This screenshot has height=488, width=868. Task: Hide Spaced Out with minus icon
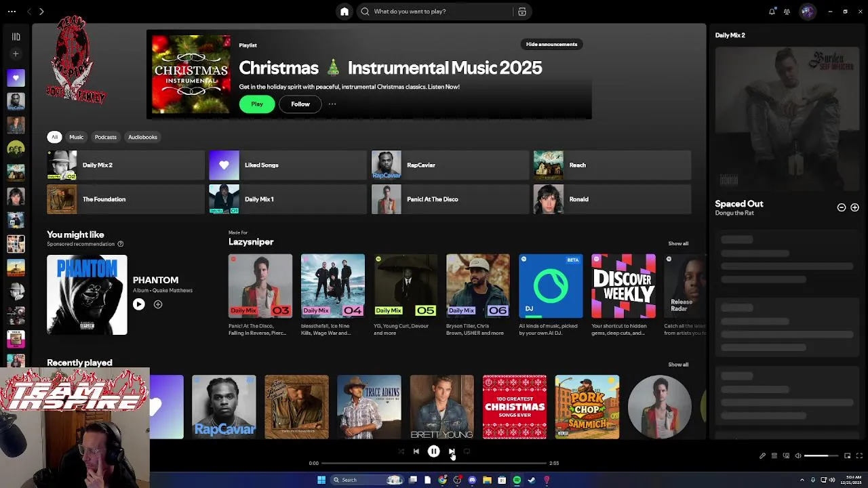coord(842,207)
